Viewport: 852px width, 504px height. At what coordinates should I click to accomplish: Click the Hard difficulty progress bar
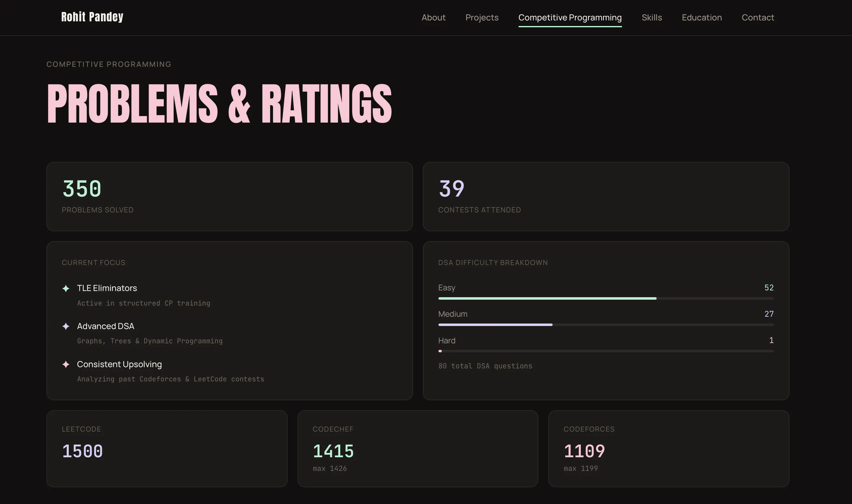pos(606,351)
